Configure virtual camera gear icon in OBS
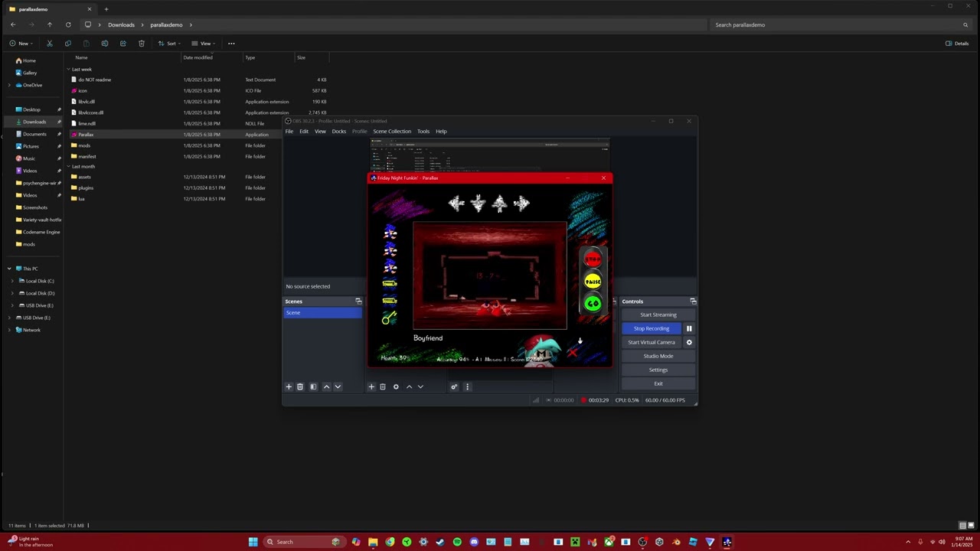This screenshot has width=980, height=551. click(x=689, y=342)
